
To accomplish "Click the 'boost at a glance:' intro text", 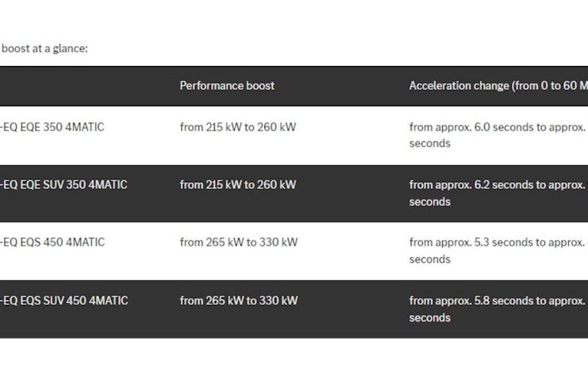I will tap(44, 48).
